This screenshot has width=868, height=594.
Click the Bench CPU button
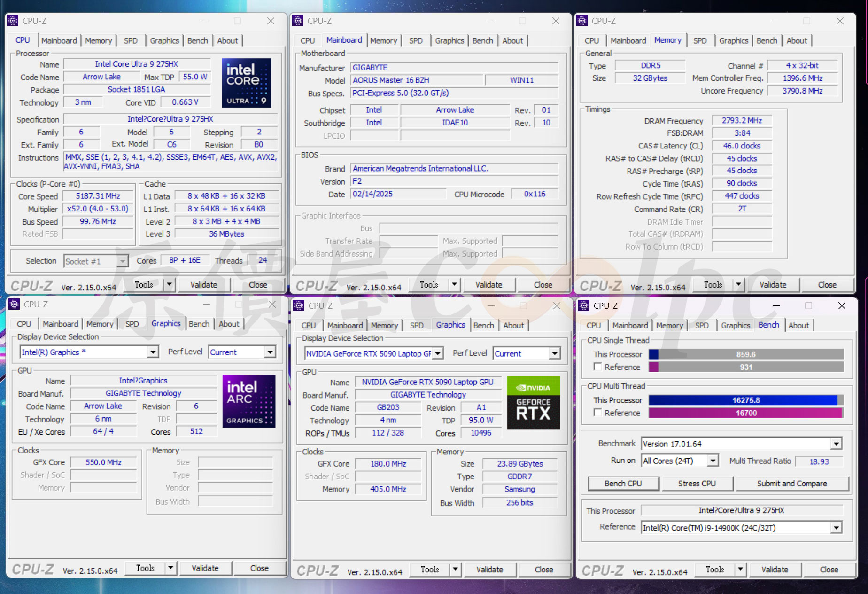point(623,483)
